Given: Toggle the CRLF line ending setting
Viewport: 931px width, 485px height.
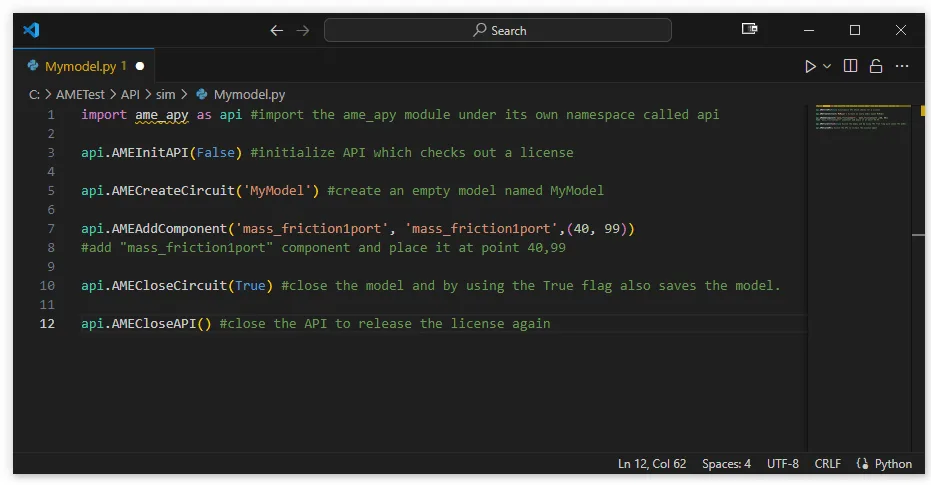Looking at the screenshot, I should coord(828,464).
